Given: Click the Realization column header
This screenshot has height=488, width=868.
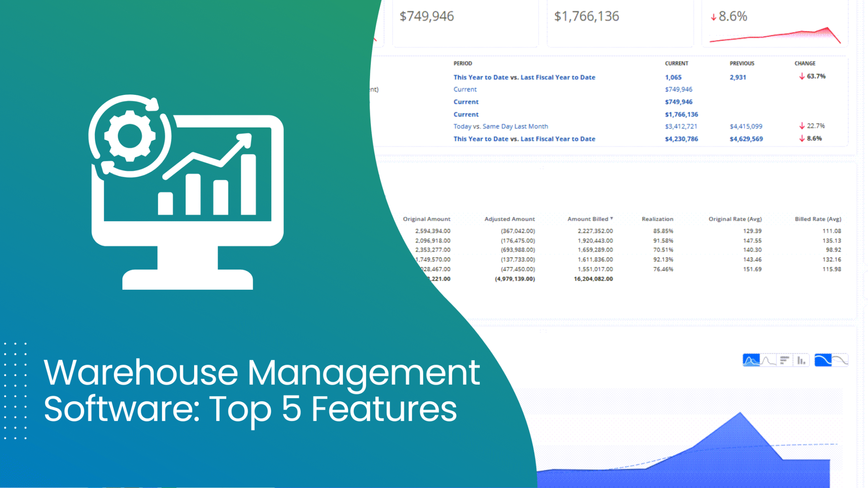Looking at the screenshot, I should [657, 219].
